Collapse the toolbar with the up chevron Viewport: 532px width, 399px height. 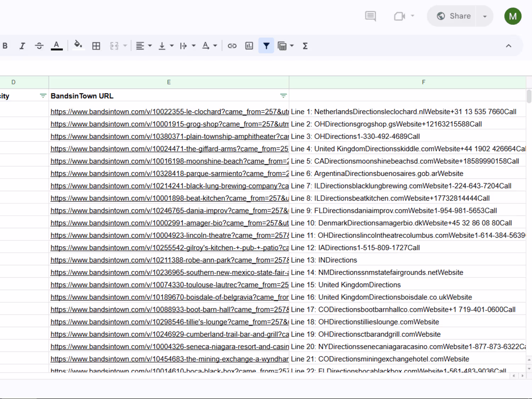[509, 46]
